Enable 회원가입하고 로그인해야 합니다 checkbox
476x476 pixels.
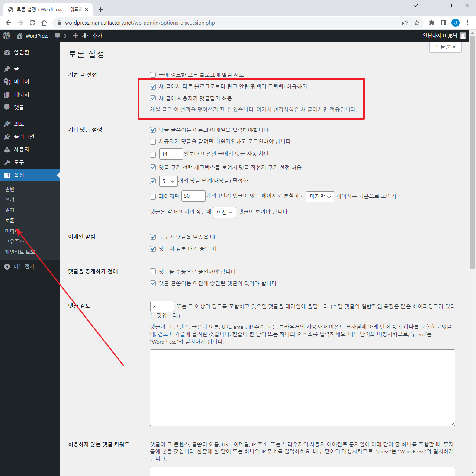(153, 142)
